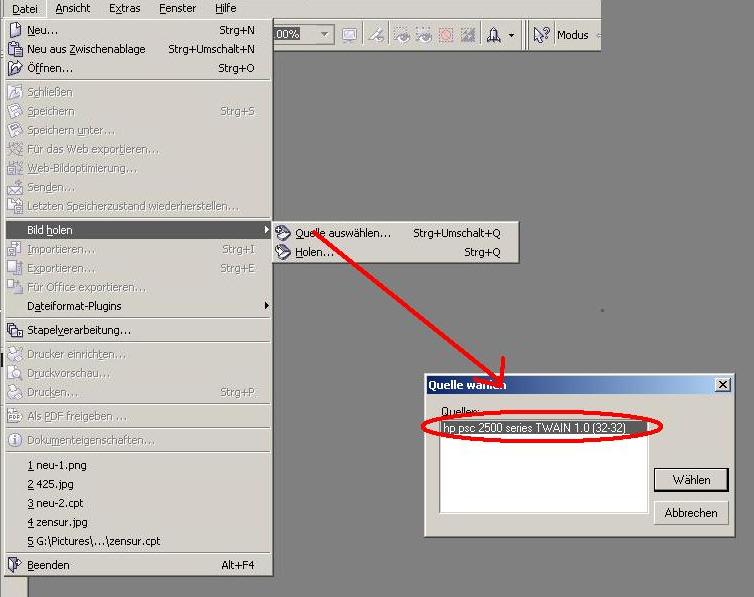
Task: Choose Holen... from the Bild holen submenu
Action: (x=314, y=253)
